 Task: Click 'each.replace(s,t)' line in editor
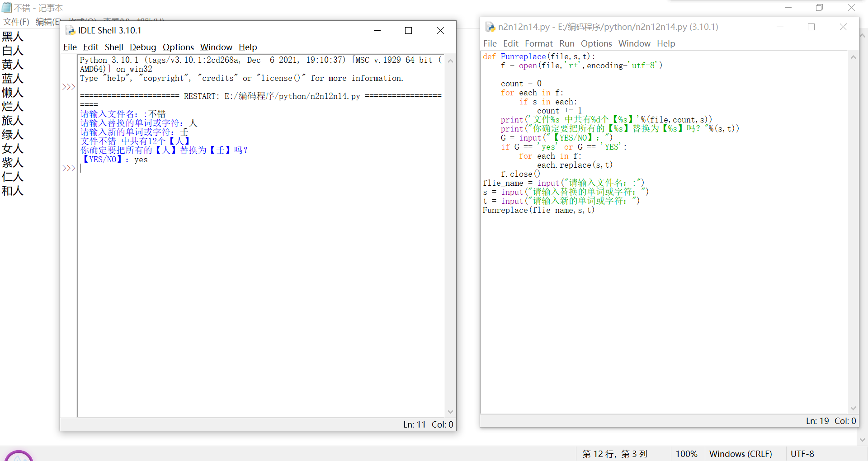click(575, 165)
